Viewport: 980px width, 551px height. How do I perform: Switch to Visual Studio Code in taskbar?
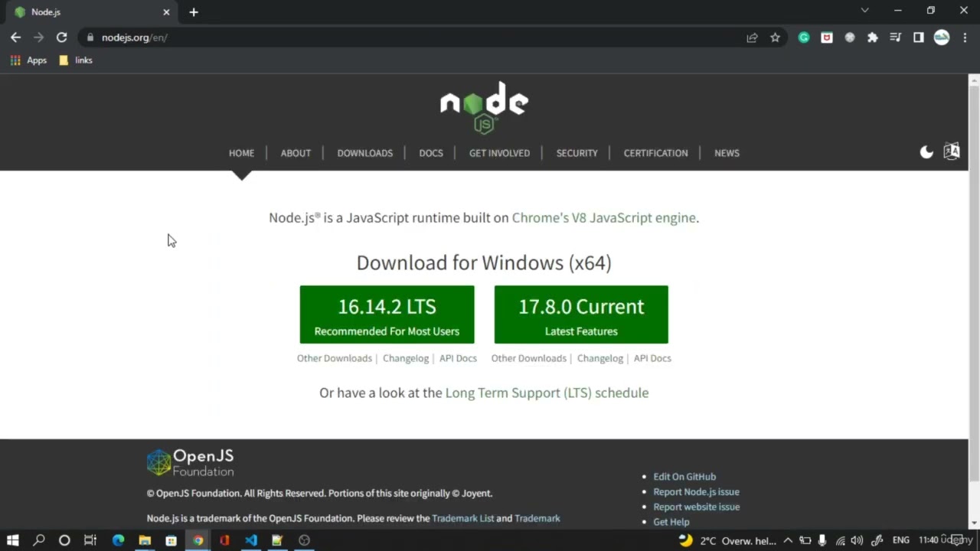(251, 540)
